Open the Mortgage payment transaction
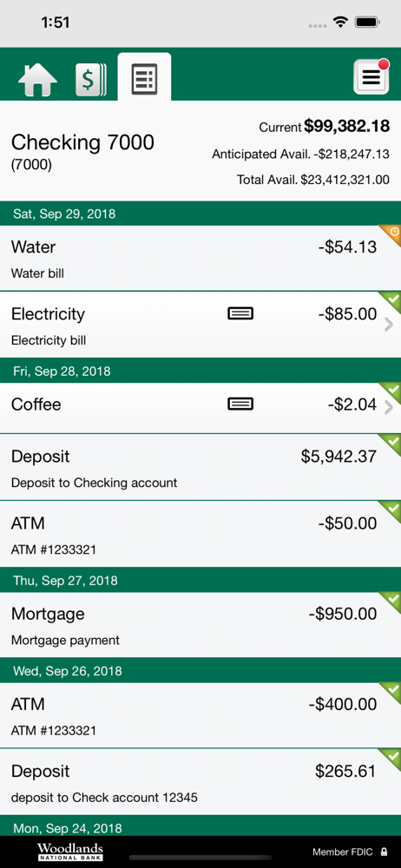Screen dimensions: 401x868 200,625
